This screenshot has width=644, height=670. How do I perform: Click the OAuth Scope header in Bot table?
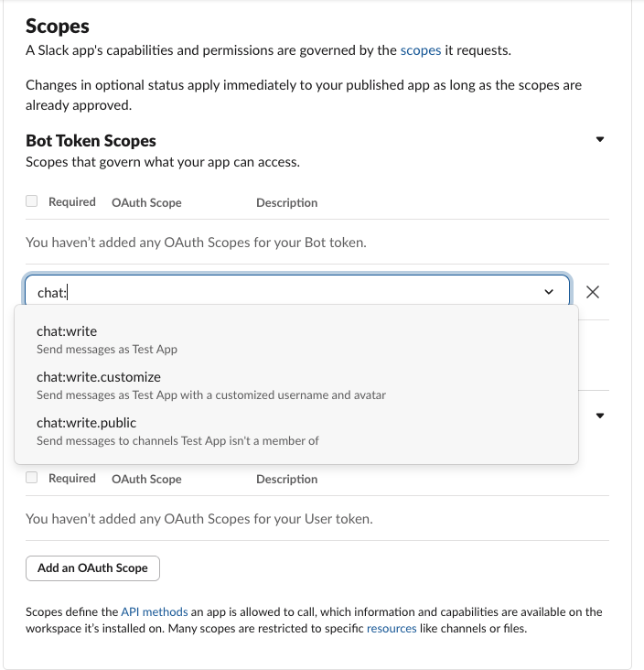pyautogui.click(x=146, y=202)
